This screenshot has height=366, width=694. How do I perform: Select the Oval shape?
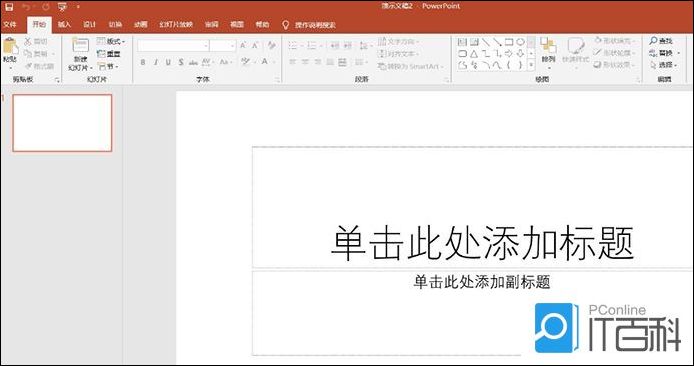click(x=520, y=42)
